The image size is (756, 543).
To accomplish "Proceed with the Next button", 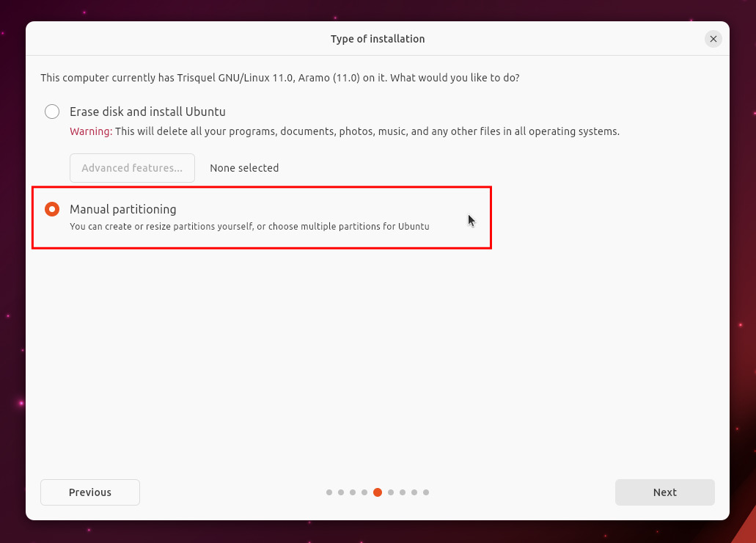I will (664, 492).
